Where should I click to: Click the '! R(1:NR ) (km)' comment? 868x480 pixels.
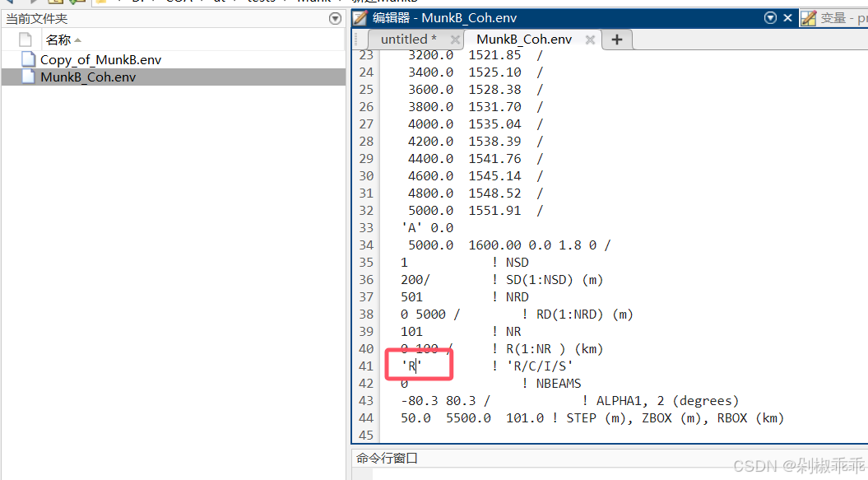pyautogui.click(x=547, y=348)
